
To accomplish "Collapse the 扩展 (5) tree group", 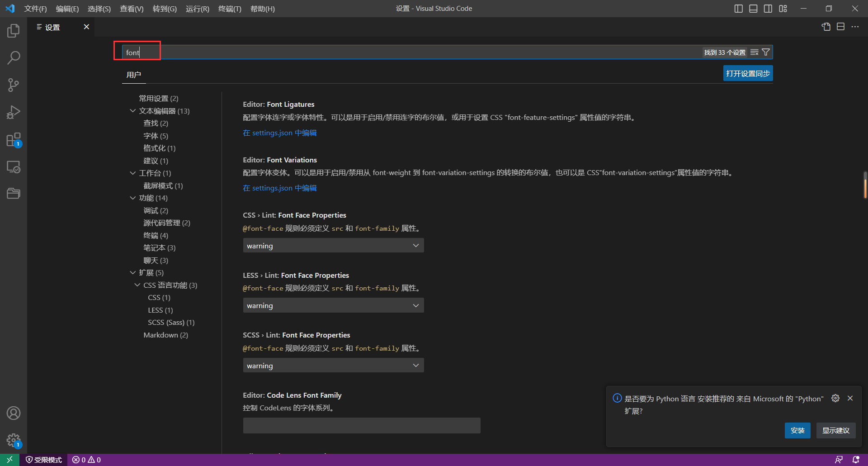I will 132,272.
